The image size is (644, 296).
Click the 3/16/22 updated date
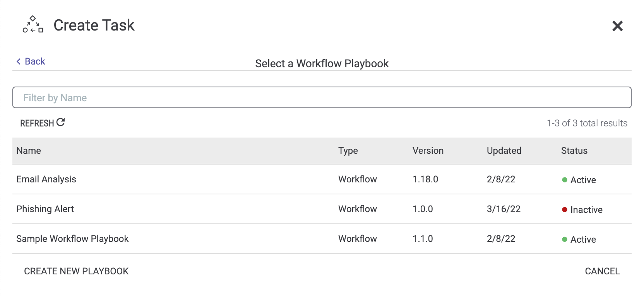point(504,209)
